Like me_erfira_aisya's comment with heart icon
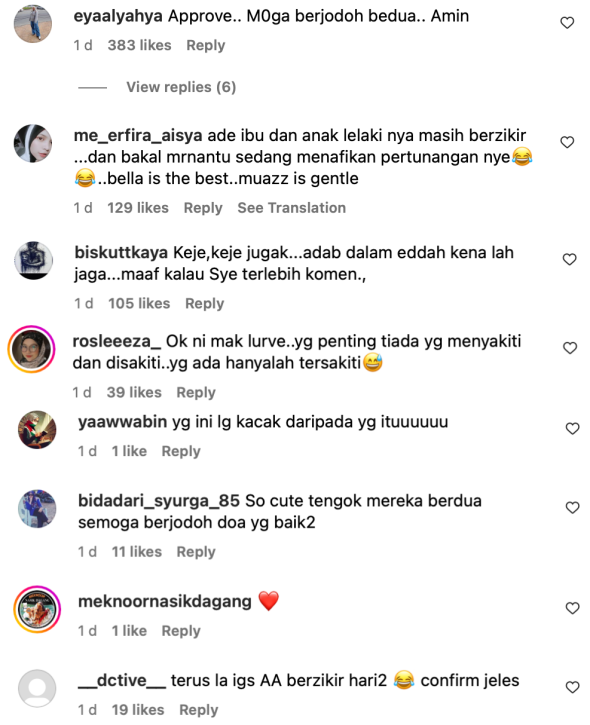 click(567, 142)
